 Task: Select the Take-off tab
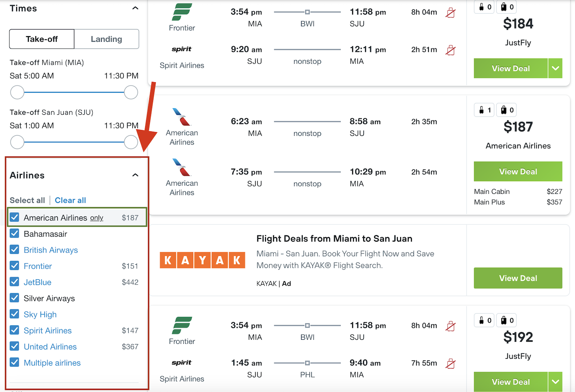pos(42,39)
